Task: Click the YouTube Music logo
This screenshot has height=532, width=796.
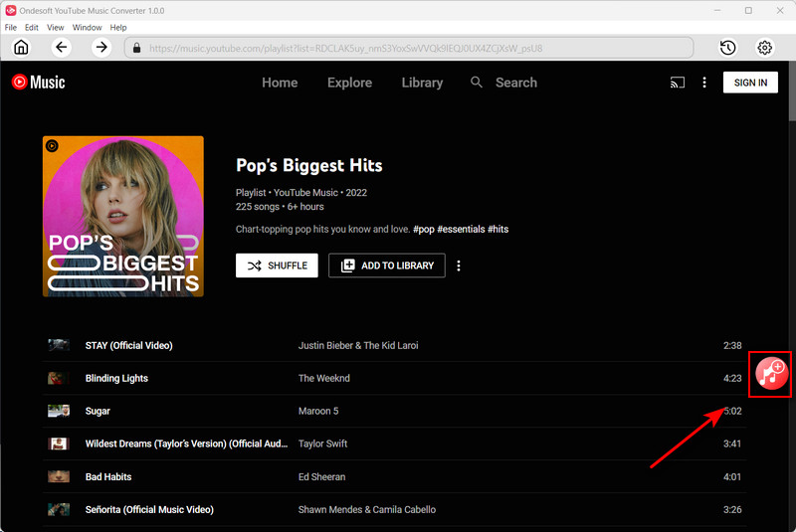Action: tap(39, 83)
